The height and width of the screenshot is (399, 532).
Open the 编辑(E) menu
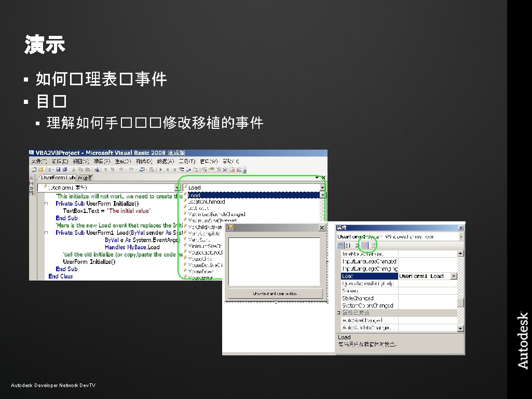coord(60,161)
